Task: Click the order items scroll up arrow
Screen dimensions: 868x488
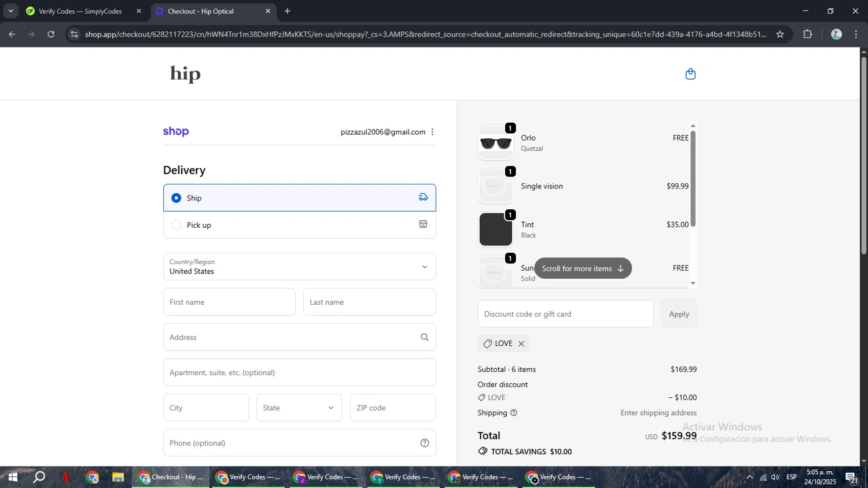Action: pos(693,125)
